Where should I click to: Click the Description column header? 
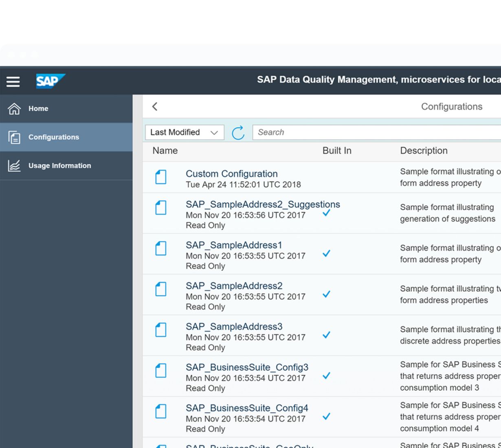tap(424, 151)
